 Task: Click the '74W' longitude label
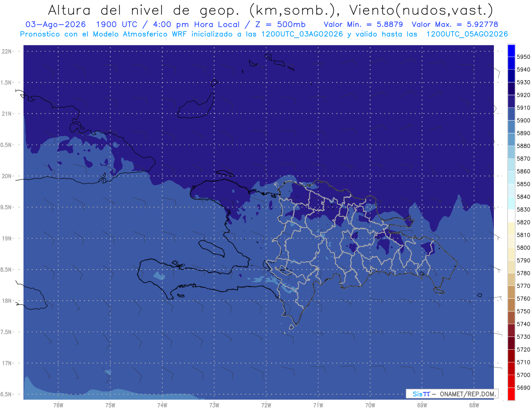tap(162, 405)
